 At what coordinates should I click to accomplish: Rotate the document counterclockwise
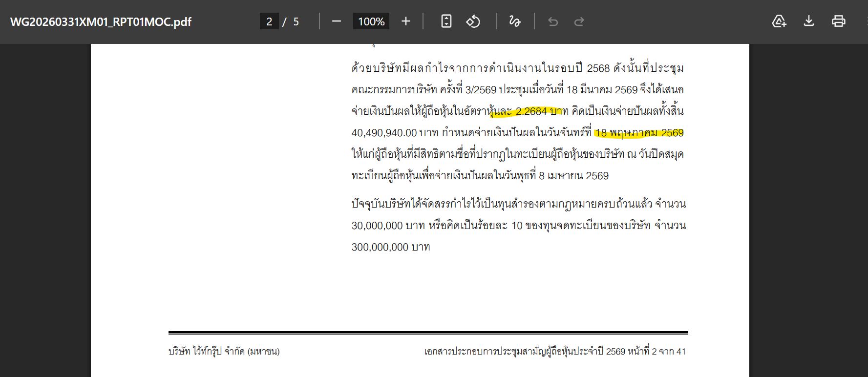coord(473,21)
